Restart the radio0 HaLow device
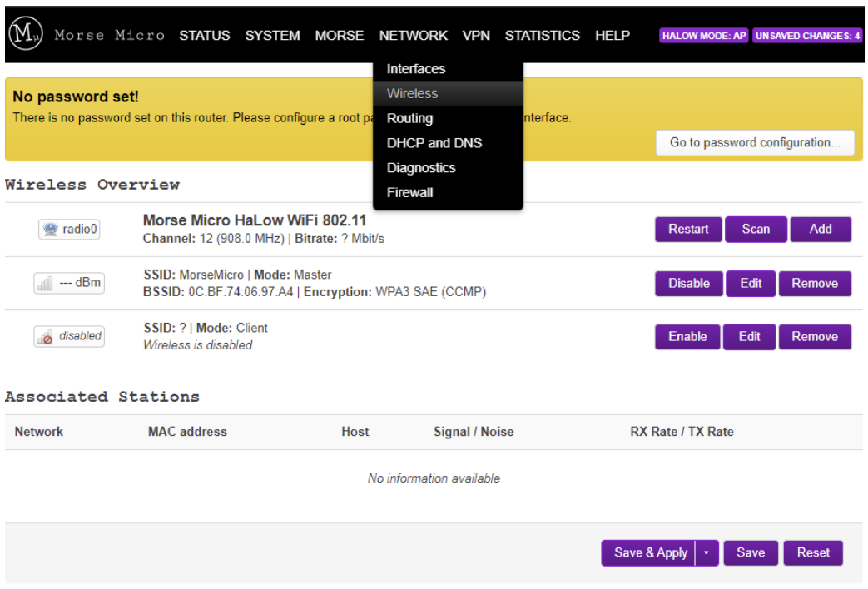868x589 pixels. point(688,229)
